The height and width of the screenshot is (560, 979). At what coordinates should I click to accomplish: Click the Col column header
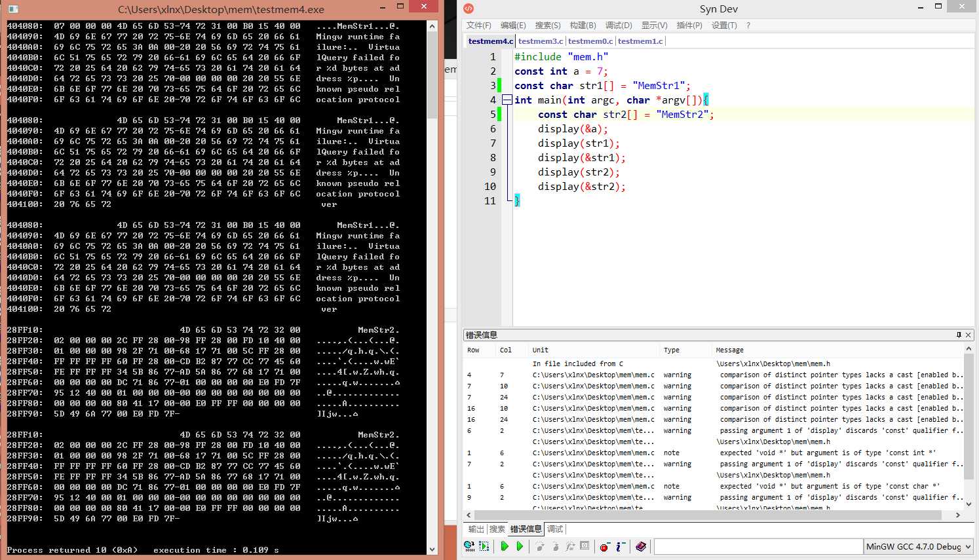(512, 350)
